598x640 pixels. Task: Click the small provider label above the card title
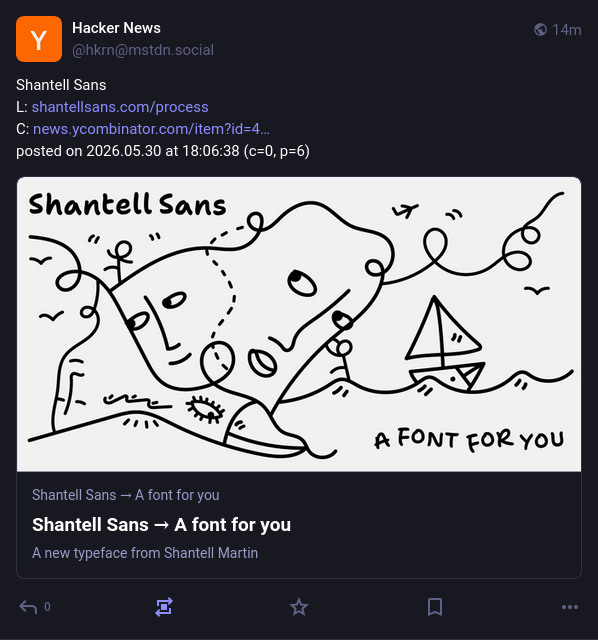click(x=126, y=495)
